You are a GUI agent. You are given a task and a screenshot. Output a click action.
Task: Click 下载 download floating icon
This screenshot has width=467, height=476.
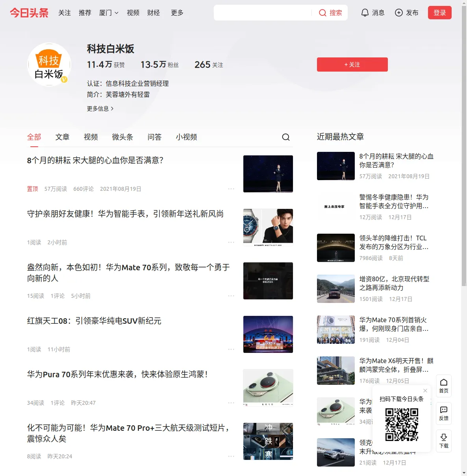coord(444,441)
